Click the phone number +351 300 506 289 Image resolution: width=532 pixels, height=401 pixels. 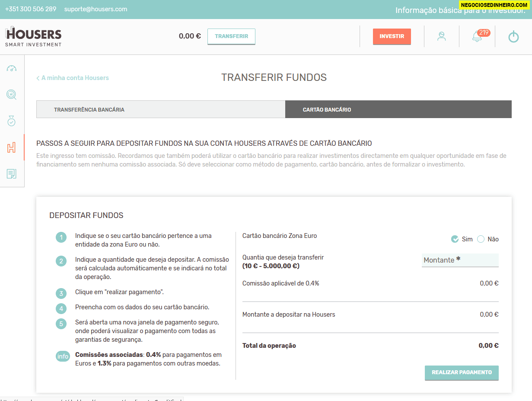31,9
